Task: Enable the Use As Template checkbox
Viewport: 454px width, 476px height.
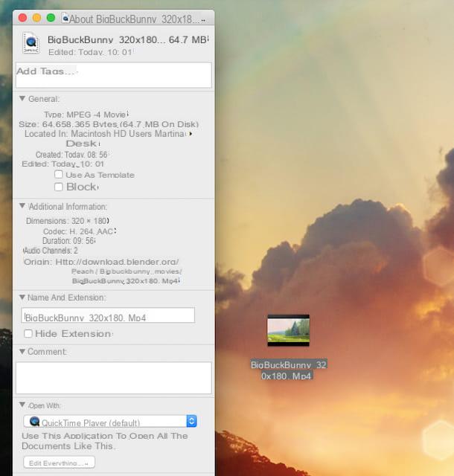Action: [x=59, y=174]
